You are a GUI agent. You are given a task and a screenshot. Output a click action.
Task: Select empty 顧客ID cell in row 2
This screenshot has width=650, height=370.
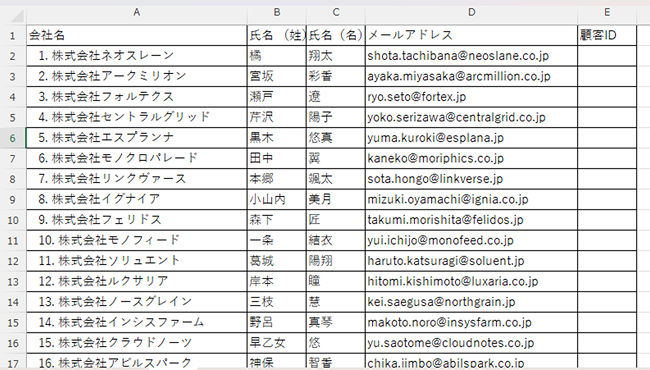click(x=607, y=56)
